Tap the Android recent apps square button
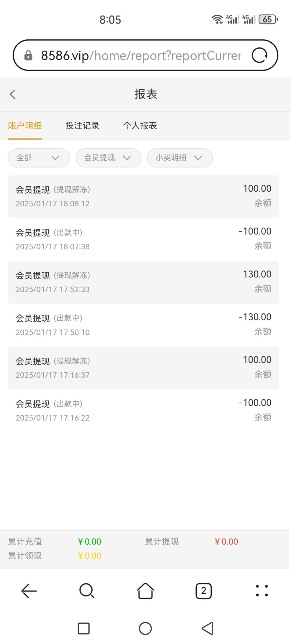The width and height of the screenshot is (291, 644). pyautogui.click(x=84, y=628)
